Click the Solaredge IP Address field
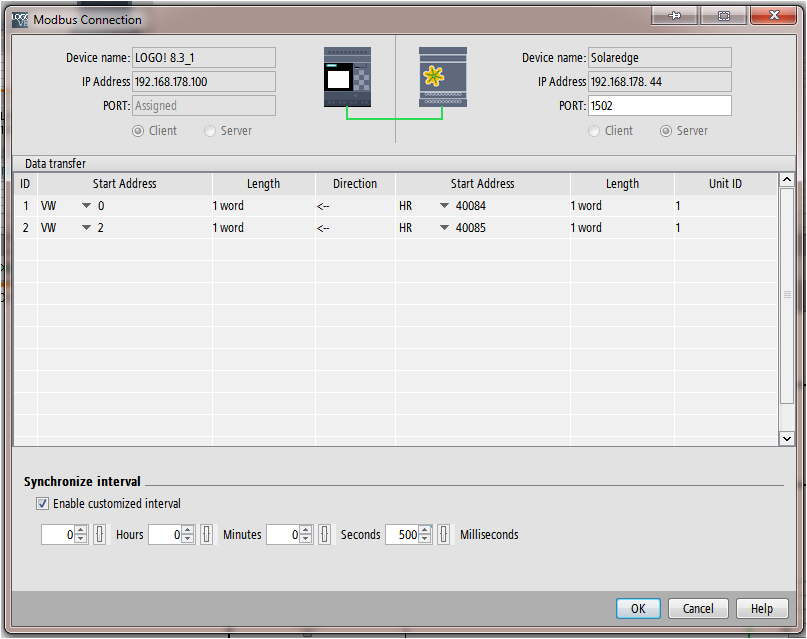This screenshot has height=639, width=807. click(660, 81)
